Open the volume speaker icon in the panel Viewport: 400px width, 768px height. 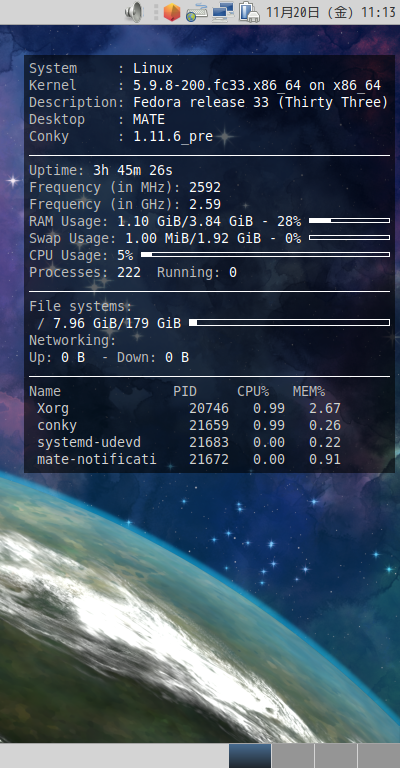[133, 12]
